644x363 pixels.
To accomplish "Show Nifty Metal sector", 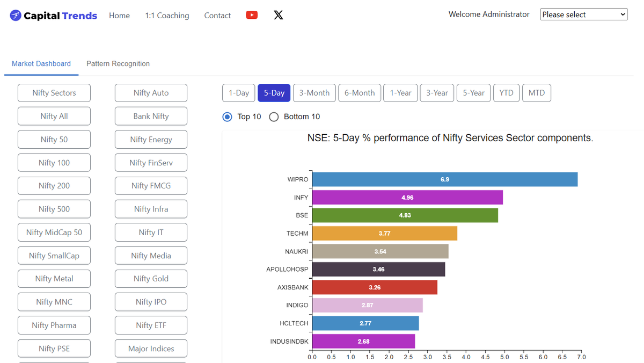I will [54, 279].
